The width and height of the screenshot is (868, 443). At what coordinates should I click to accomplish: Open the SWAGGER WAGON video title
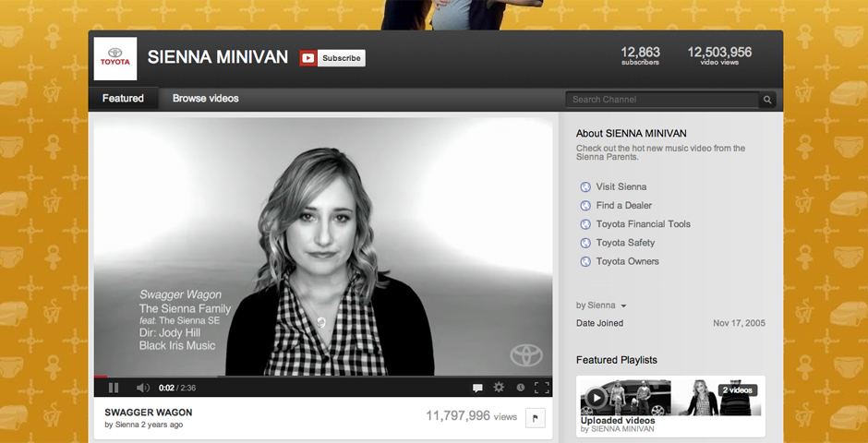coord(149,413)
